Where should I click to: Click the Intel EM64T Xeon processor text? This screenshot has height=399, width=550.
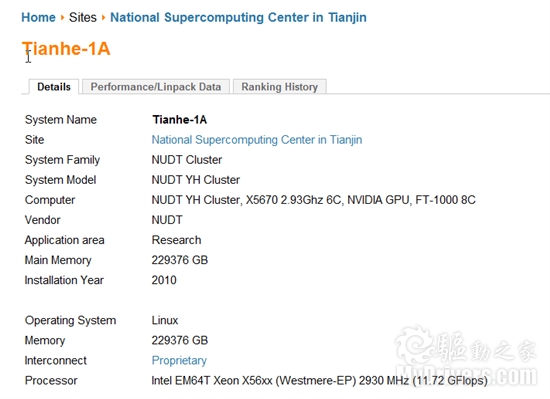tap(319, 380)
